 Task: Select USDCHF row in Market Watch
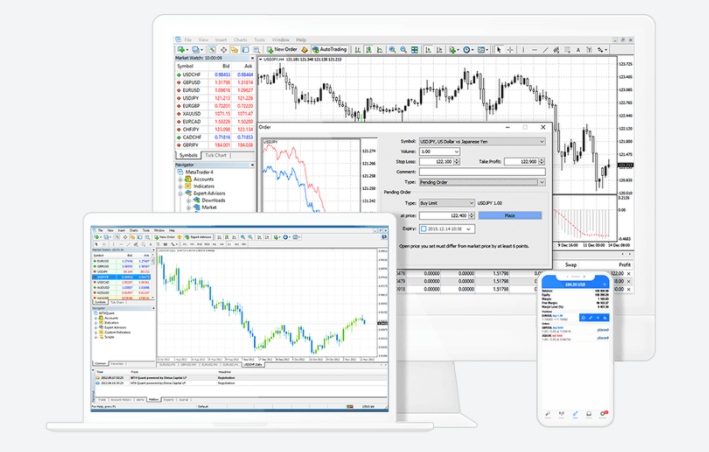(215, 75)
